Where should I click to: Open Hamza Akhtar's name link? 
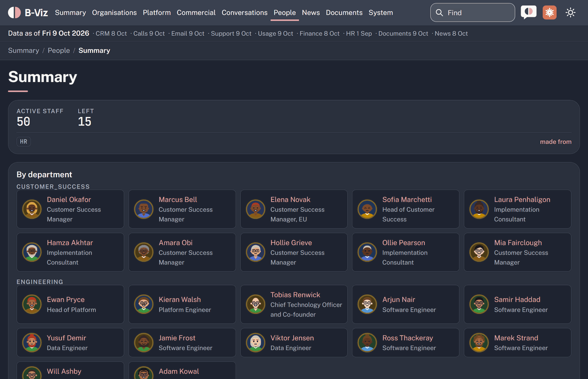click(x=70, y=243)
